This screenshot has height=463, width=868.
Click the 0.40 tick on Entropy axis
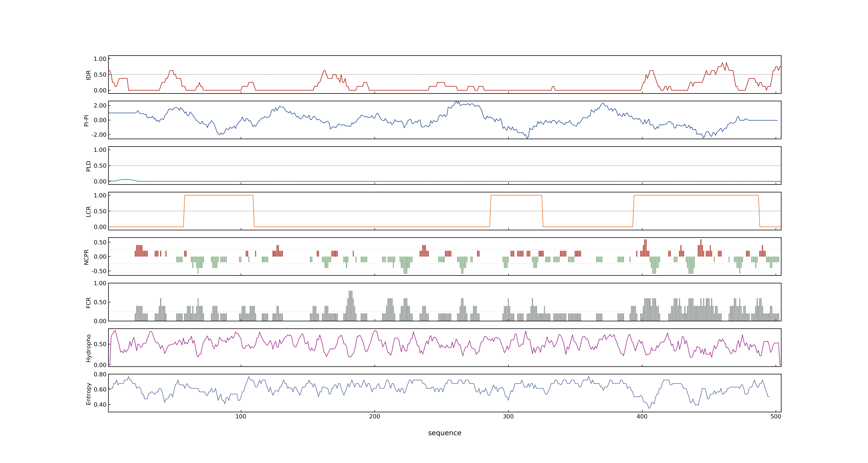click(100, 405)
